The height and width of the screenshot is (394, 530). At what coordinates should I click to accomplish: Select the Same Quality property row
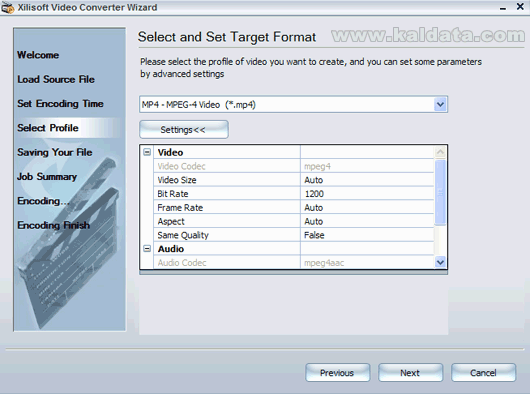293,235
